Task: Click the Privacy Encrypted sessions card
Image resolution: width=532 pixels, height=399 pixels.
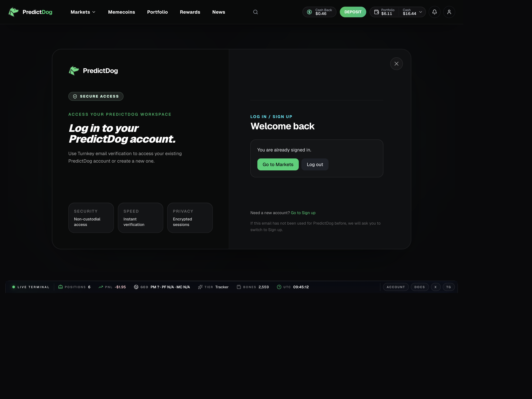Action: click(190, 218)
